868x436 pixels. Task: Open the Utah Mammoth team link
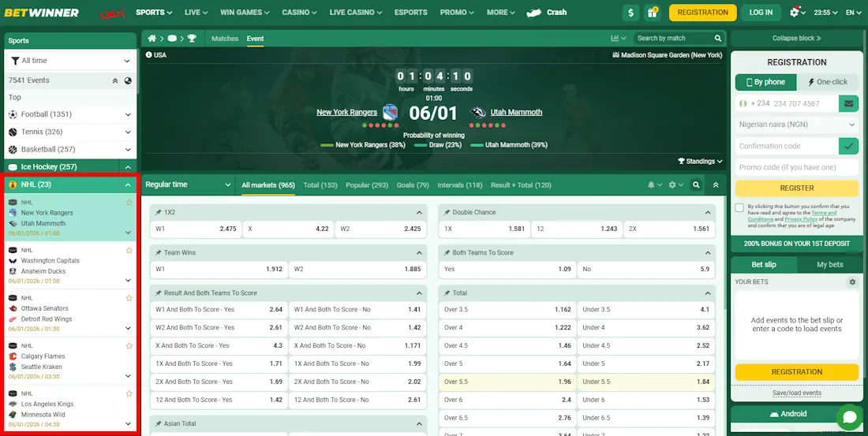pyautogui.click(x=516, y=112)
